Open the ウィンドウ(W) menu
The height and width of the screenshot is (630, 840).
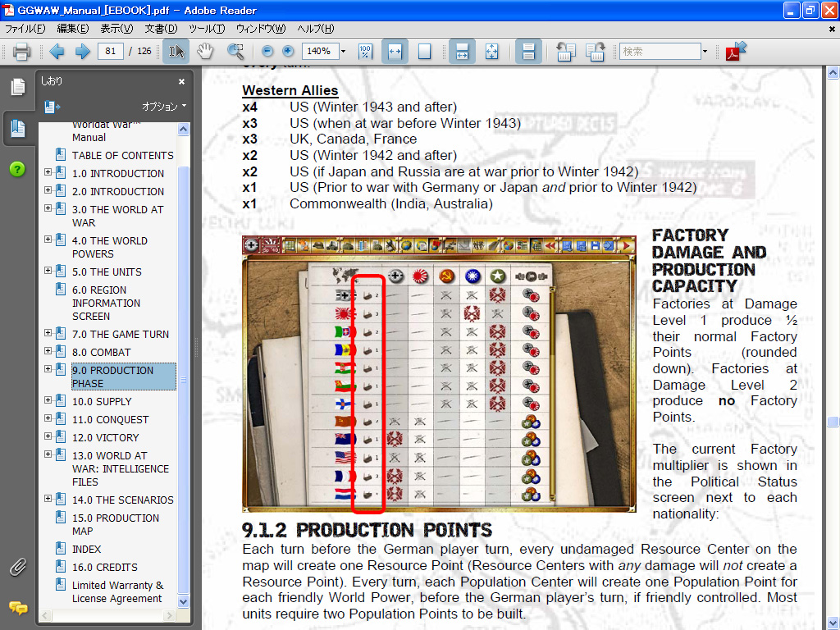(x=260, y=29)
